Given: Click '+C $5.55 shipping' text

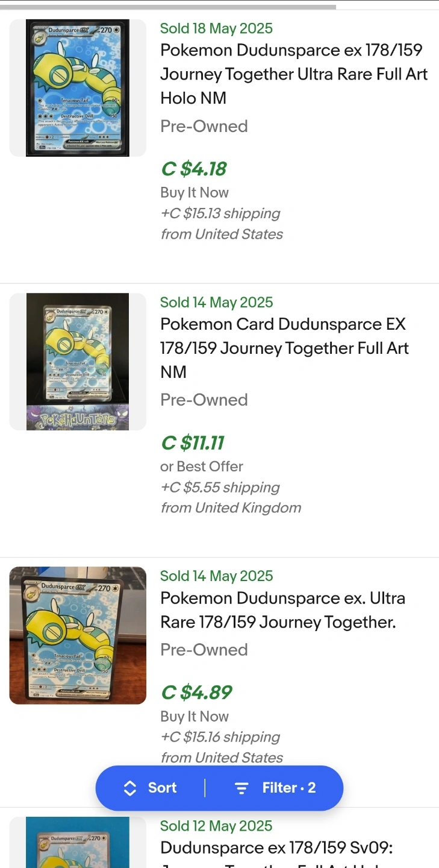Looking at the screenshot, I should (220, 487).
